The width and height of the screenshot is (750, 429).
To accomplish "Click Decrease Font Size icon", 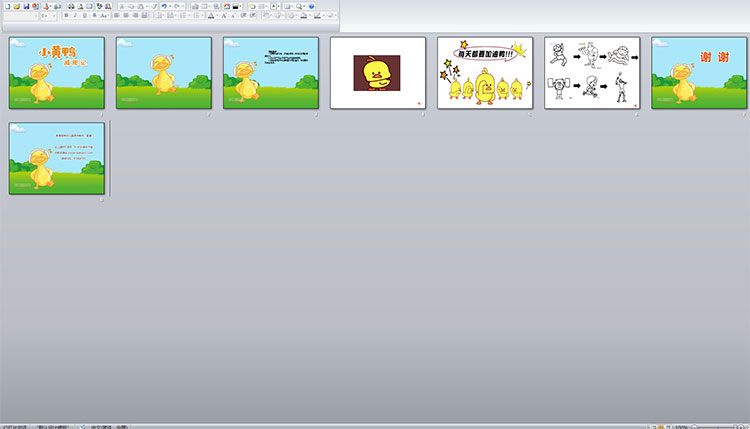I will pyautogui.click(x=233, y=15).
